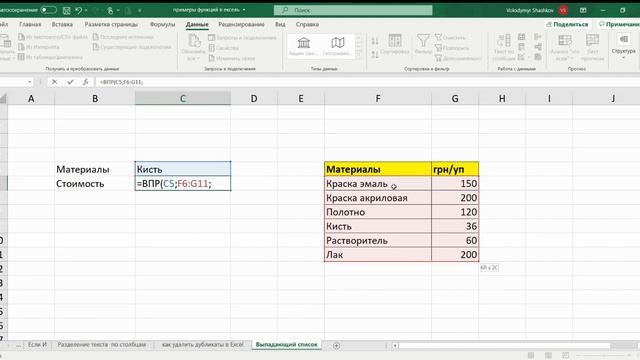Click the Фильтр funnel icon
The image size is (640, 360).
[423, 44]
